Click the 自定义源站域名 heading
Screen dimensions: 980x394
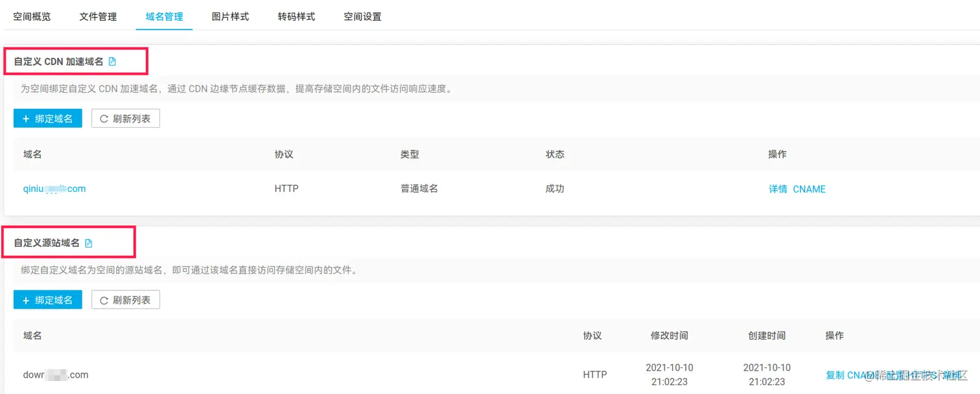tap(47, 243)
